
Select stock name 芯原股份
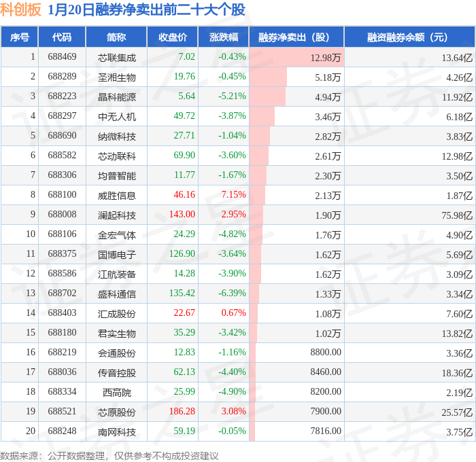[116, 412]
